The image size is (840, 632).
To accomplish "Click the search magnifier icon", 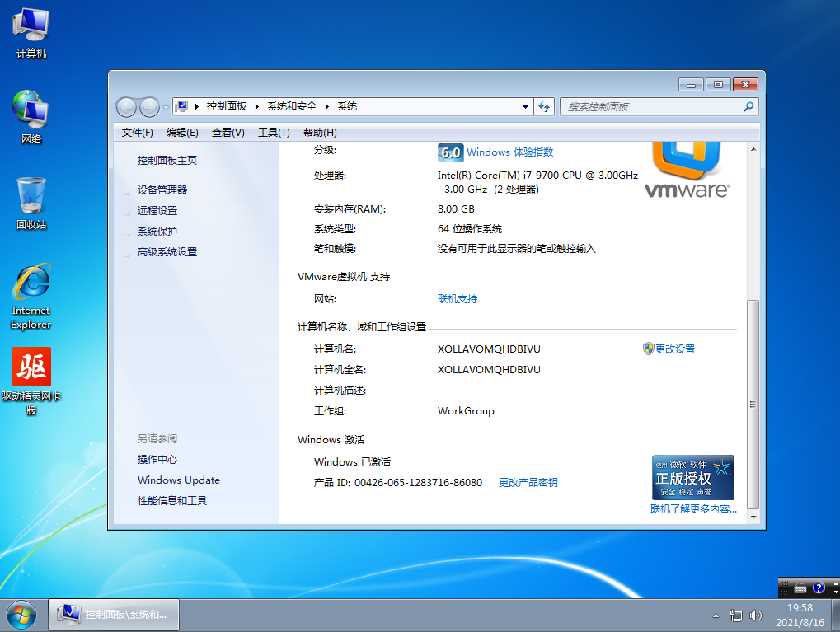I will pyautogui.click(x=748, y=106).
